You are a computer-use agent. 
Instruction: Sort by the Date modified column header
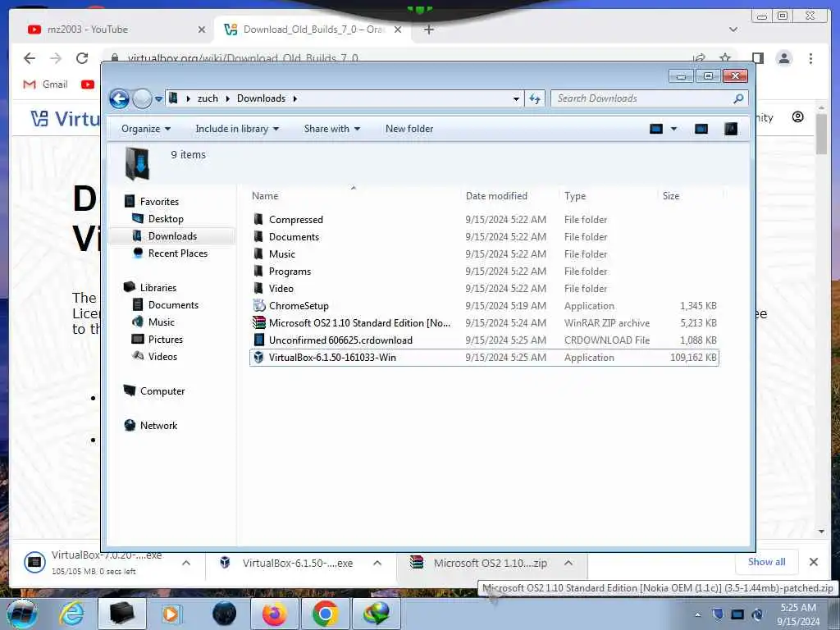[496, 196]
